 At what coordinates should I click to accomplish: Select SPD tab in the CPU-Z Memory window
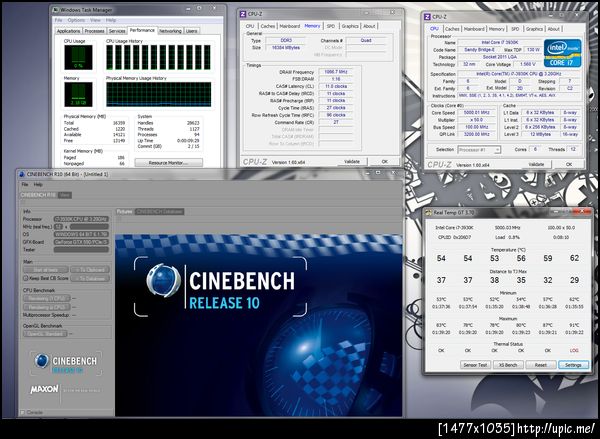(x=331, y=26)
